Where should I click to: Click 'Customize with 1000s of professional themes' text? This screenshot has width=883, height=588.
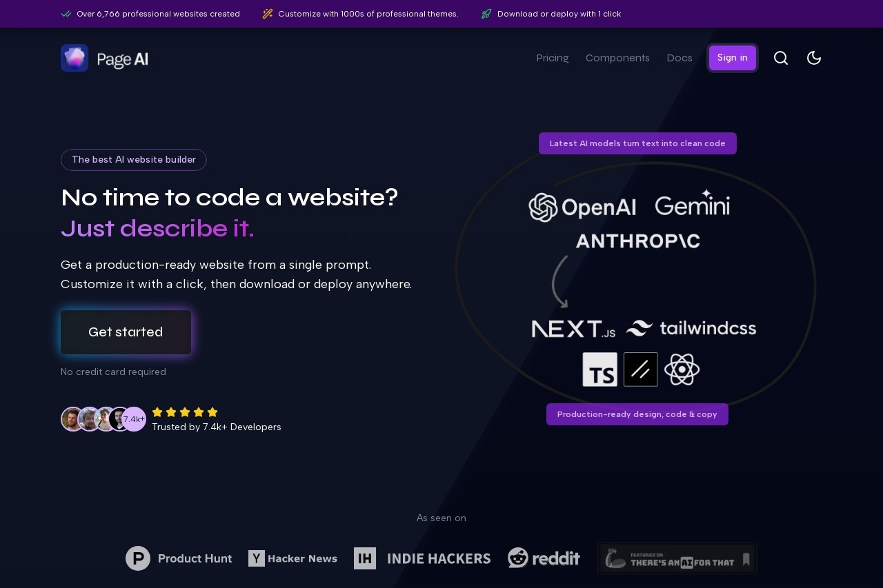pyautogui.click(x=368, y=14)
